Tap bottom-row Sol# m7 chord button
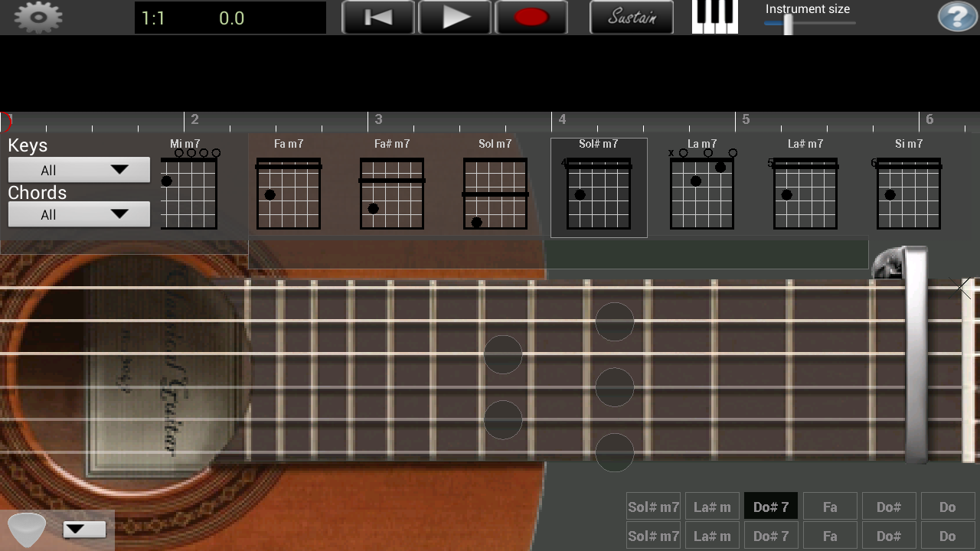Image resolution: width=980 pixels, height=551 pixels. [x=654, y=536]
